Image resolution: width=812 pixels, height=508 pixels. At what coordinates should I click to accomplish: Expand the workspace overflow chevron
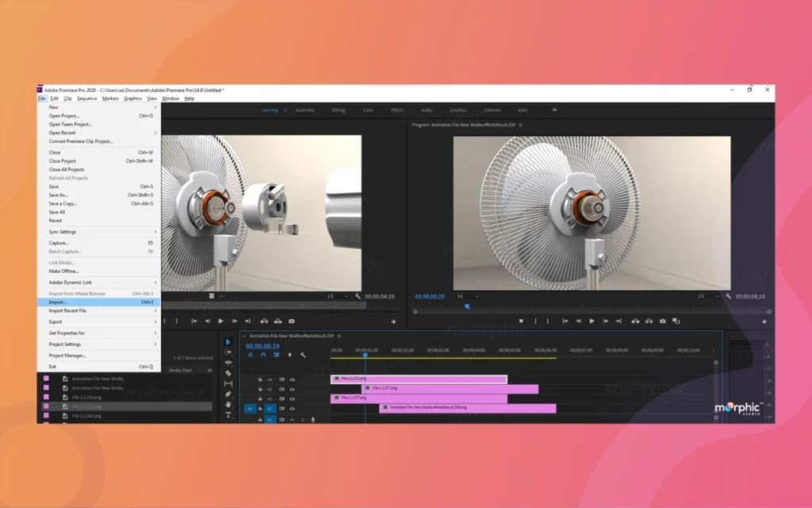pyautogui.click(x=554, y=110)
